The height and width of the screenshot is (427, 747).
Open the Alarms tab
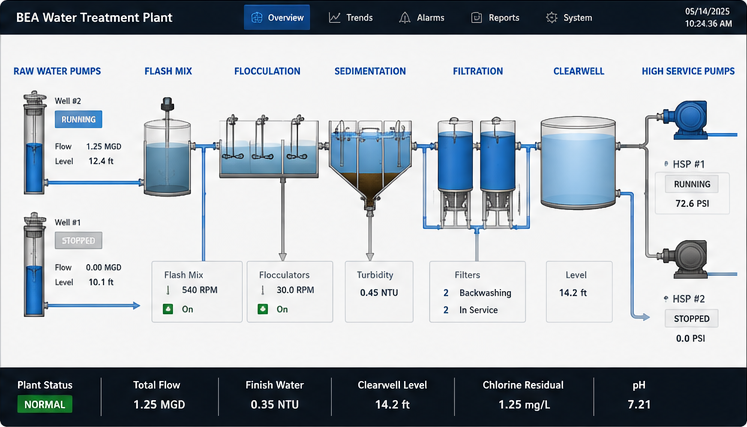coord(422,18)
